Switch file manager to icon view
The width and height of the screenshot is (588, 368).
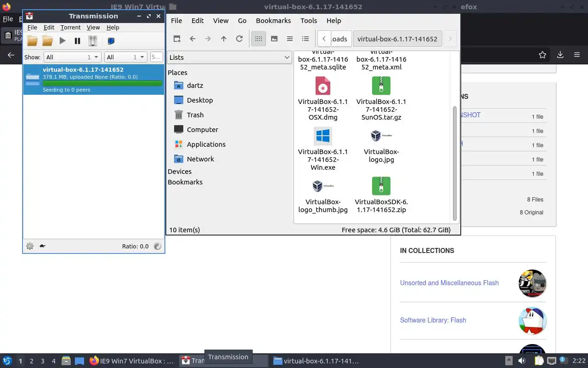coord(259,39)
